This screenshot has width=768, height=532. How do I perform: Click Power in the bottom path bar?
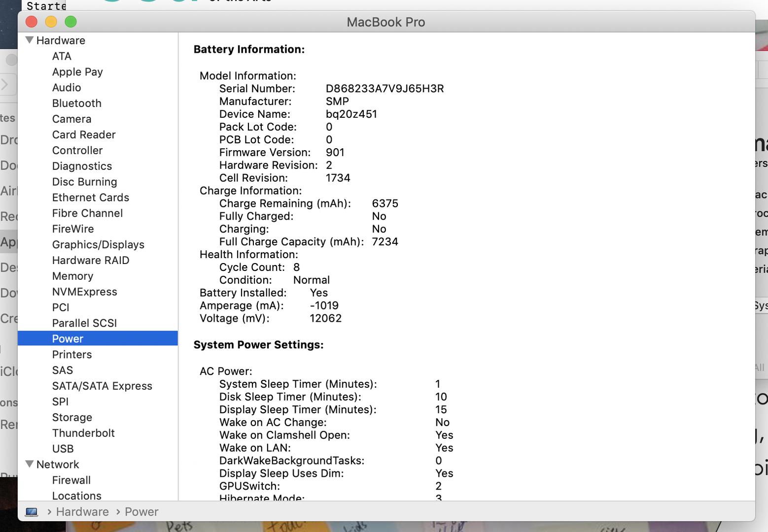tap(141, 512)
